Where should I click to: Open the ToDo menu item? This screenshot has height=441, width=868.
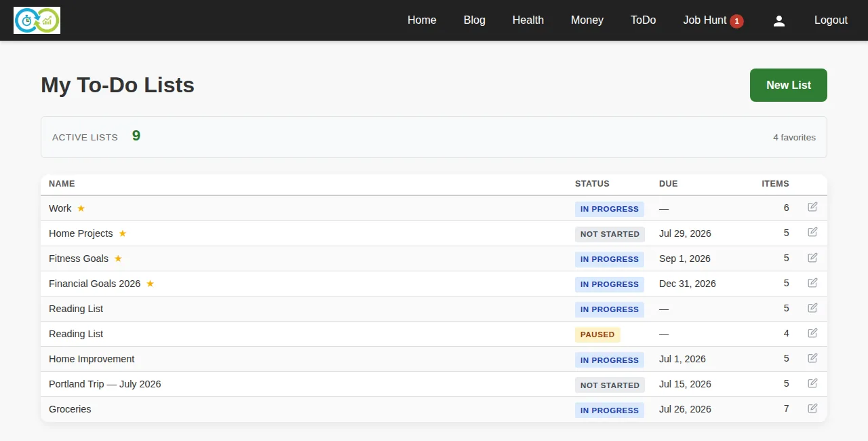tap(644, 20)
